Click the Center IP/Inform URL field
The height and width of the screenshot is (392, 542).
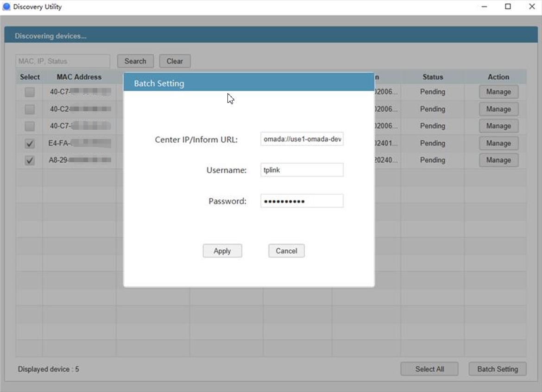pyautogui.click(x=302, y=139)
